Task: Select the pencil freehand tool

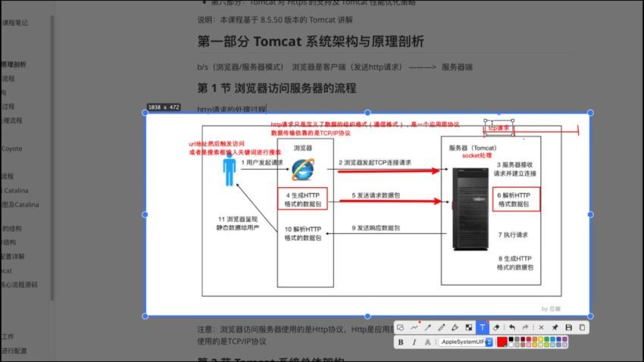Action: [x=442, y=327]
